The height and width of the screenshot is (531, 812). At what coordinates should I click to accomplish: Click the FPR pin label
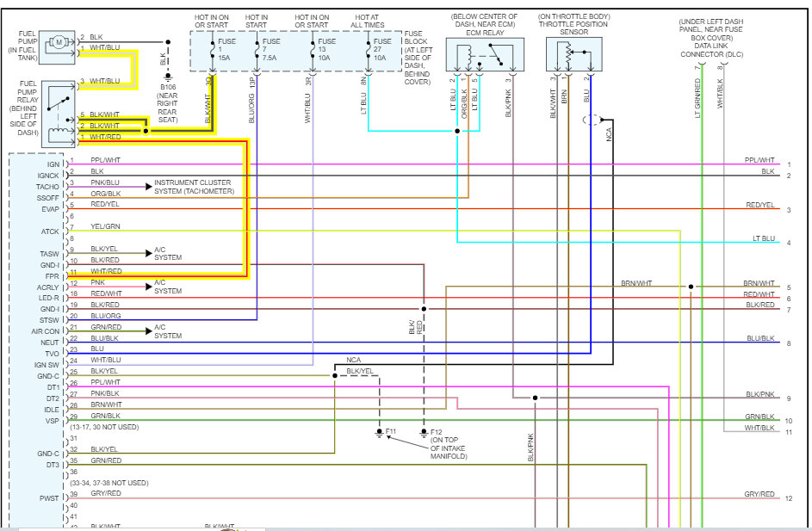[x=53, y=276]
